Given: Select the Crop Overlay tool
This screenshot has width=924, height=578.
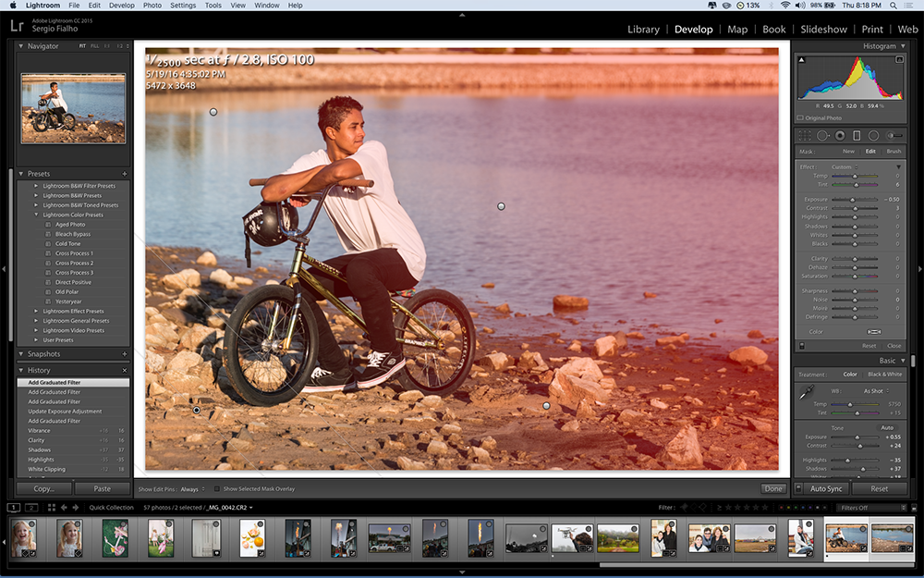Looking at the screenshot, I should click(804, 135).
